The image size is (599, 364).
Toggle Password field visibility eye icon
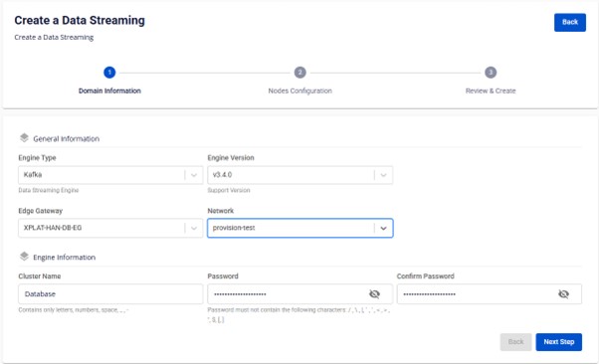tap(374, 293)
